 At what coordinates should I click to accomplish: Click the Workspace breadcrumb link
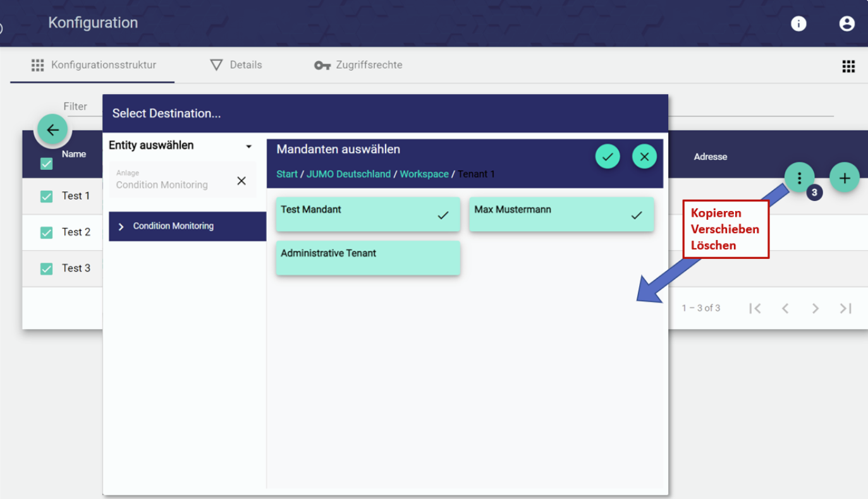coord(424,174)
